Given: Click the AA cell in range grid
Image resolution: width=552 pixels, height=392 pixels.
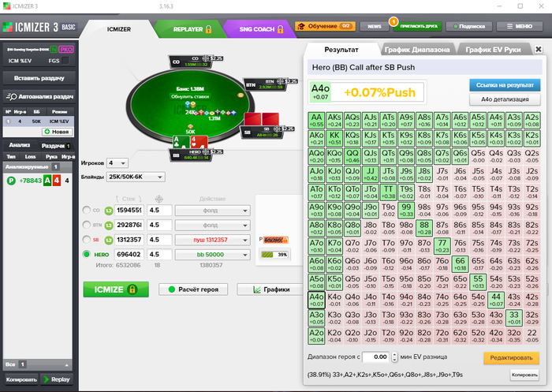Looking at the screenshot, I should (316, 121).
